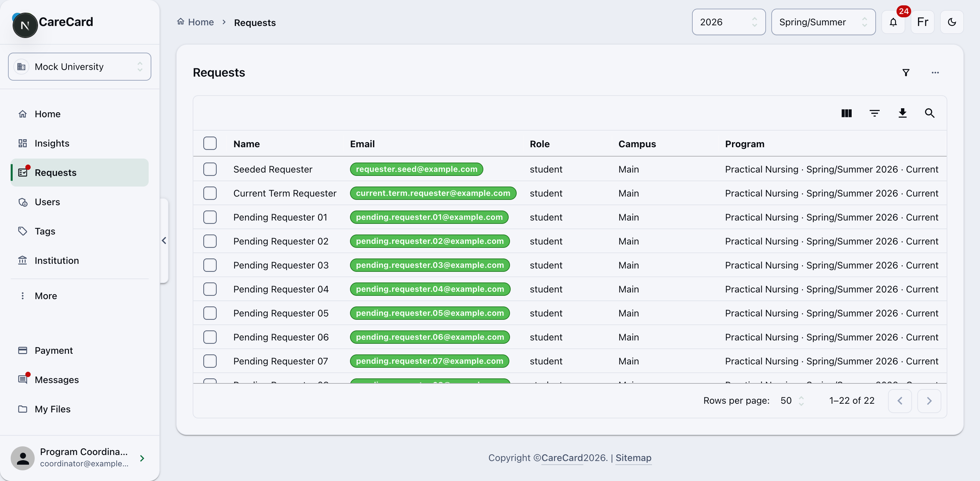Screen dimensions: 980x481
Task: Open the three-dot options menu on the Requests card
Action: coord(935,72)
